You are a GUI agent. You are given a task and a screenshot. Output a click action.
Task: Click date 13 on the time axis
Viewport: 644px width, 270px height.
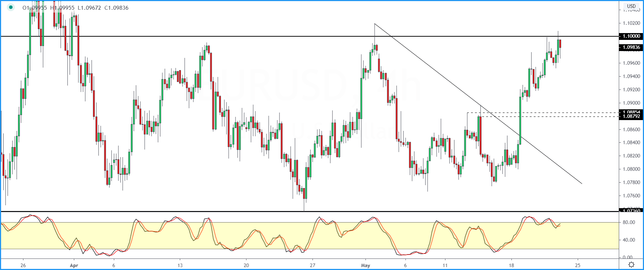pos(180,266)
